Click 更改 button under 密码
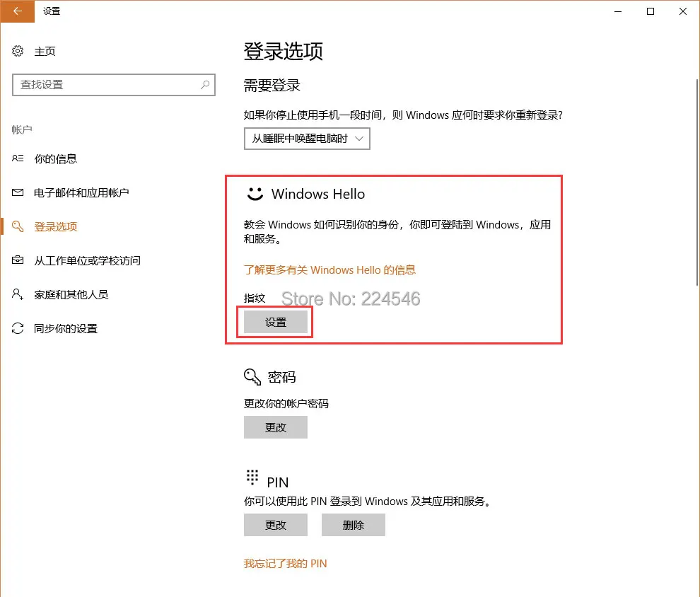Screen dimensions: 700x597 276,427
